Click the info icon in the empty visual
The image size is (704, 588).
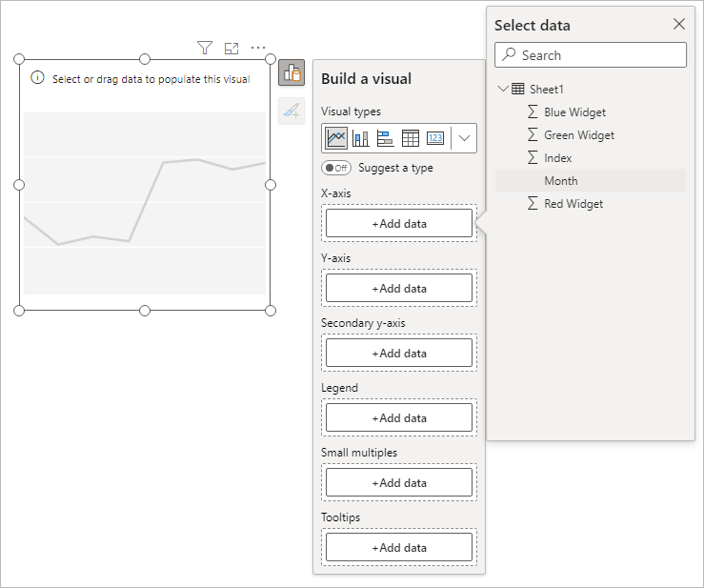tap(37, 78)
